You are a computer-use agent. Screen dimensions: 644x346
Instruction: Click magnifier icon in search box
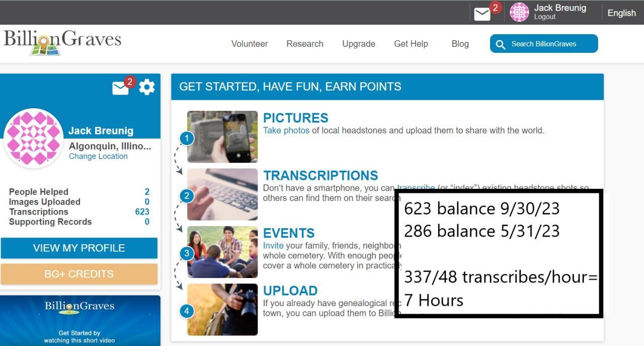pos(500,44)
